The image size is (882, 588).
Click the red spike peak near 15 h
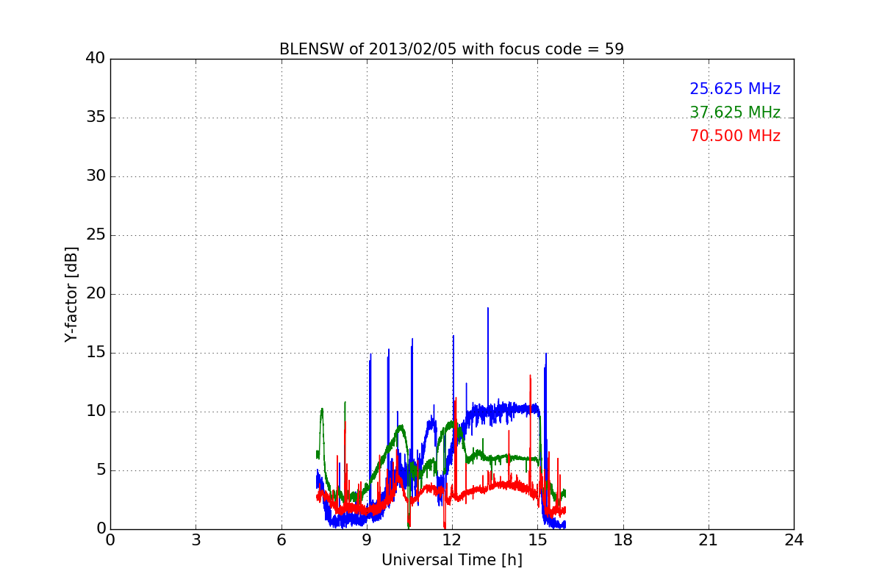click(x=530, y=376)
